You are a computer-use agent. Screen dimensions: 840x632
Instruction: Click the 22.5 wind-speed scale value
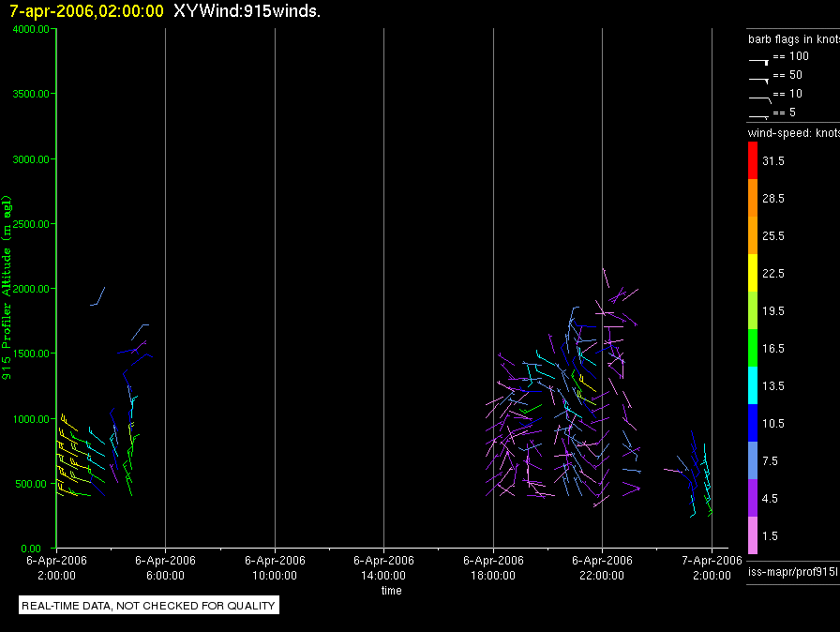[773, 274]
